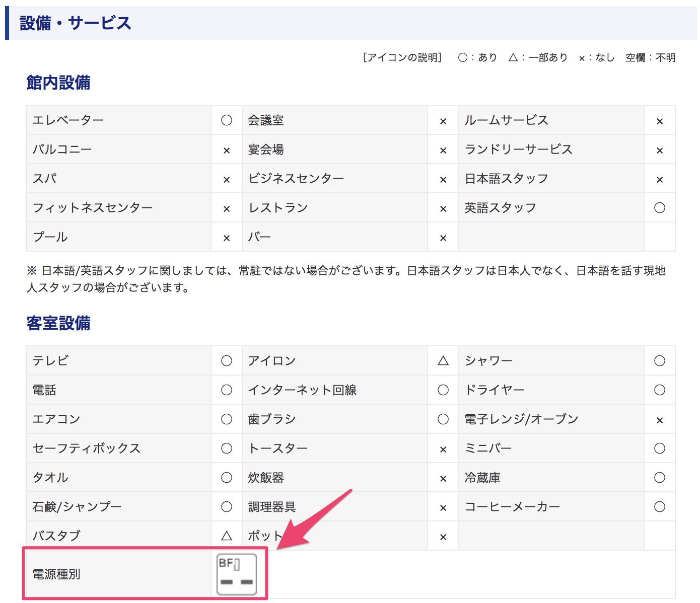Click the 電源種別 label cell
700x603 pixels.
pos(56,574)
